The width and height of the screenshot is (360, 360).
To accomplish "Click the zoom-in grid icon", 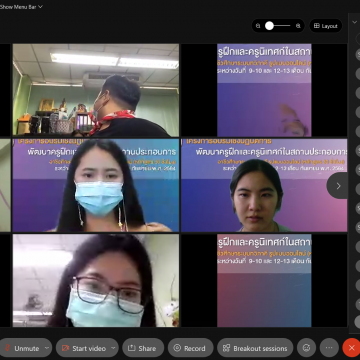I will tap(298, 26).
